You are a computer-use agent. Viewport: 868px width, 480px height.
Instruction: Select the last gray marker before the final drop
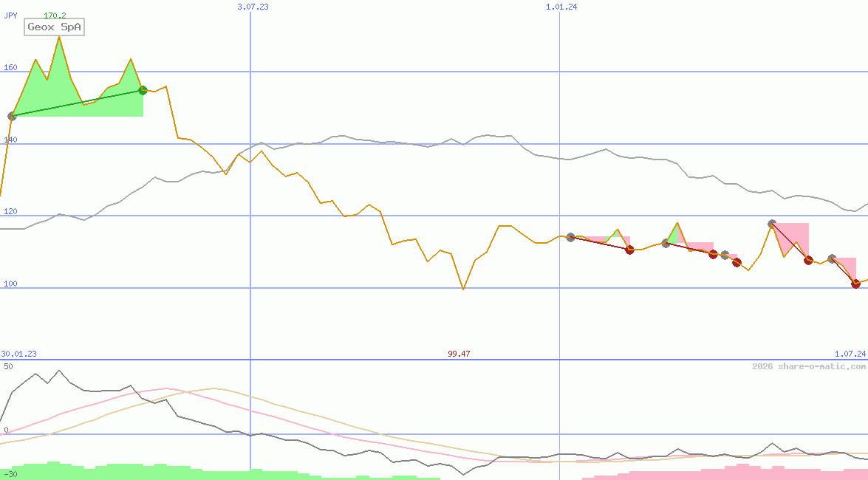click(832, 258)
